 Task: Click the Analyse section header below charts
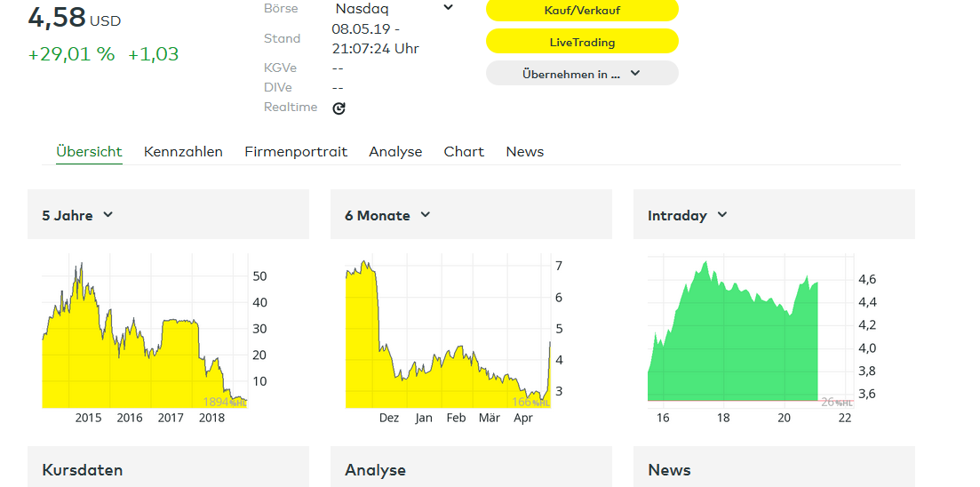click(x=375, y=470)
